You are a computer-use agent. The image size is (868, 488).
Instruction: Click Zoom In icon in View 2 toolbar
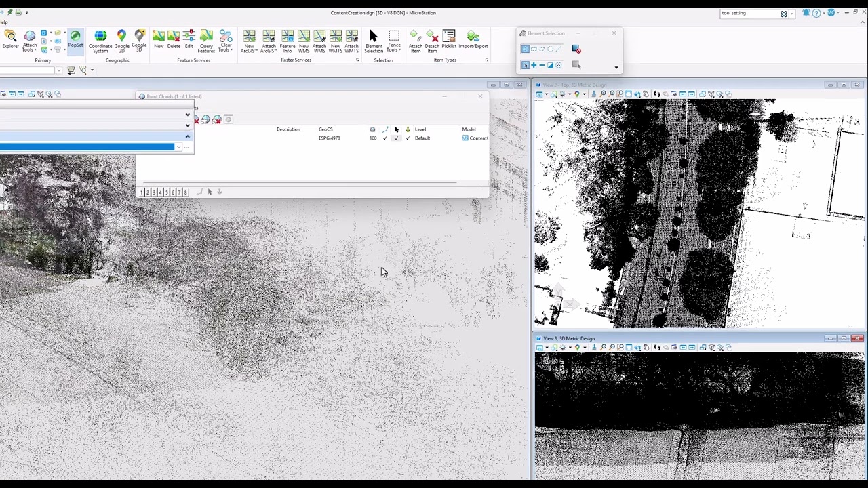click(x=603, y=94)
